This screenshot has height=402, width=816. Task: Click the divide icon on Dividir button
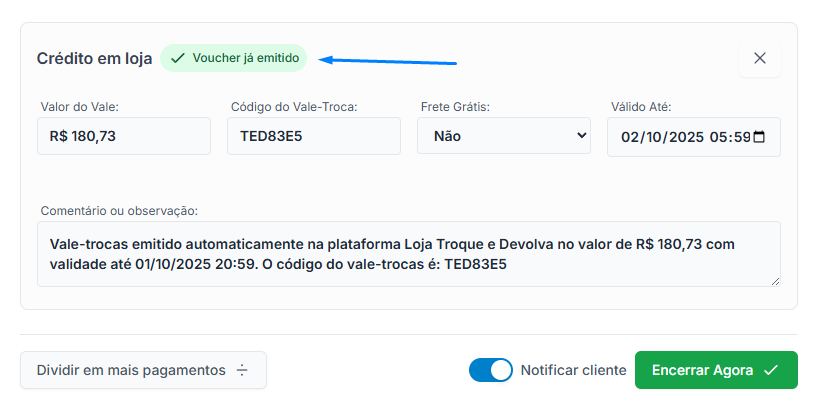[242, 370]
